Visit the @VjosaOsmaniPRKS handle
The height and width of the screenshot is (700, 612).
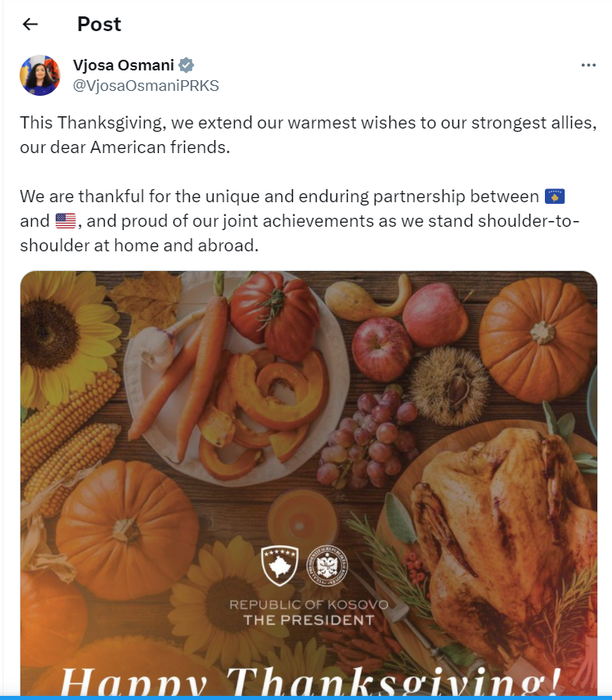point(146,85)
